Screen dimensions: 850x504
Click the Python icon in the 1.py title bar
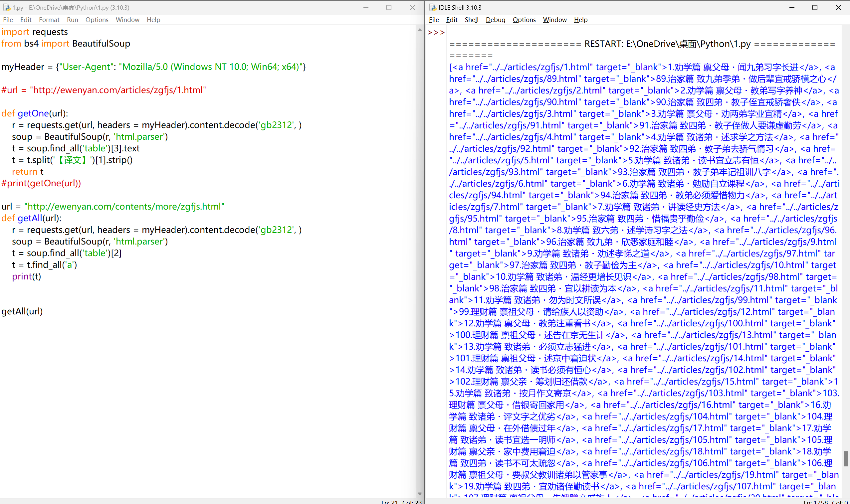point(6,7)
